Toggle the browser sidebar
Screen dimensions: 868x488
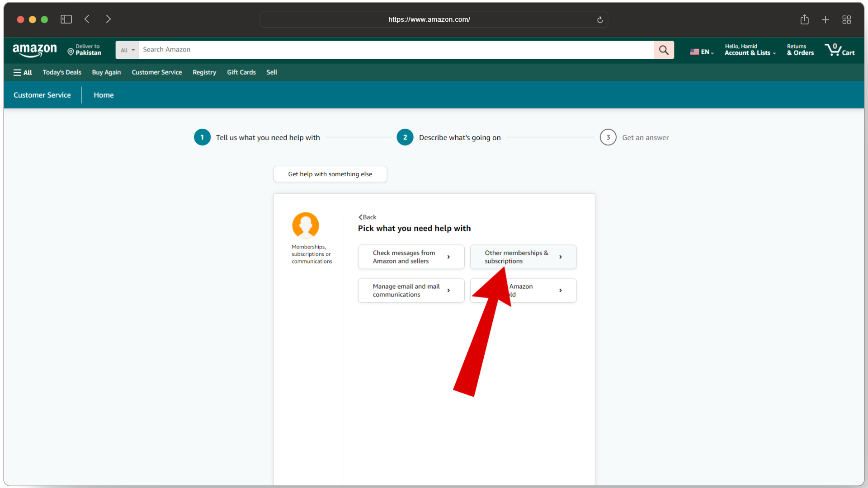pos(66,19)
